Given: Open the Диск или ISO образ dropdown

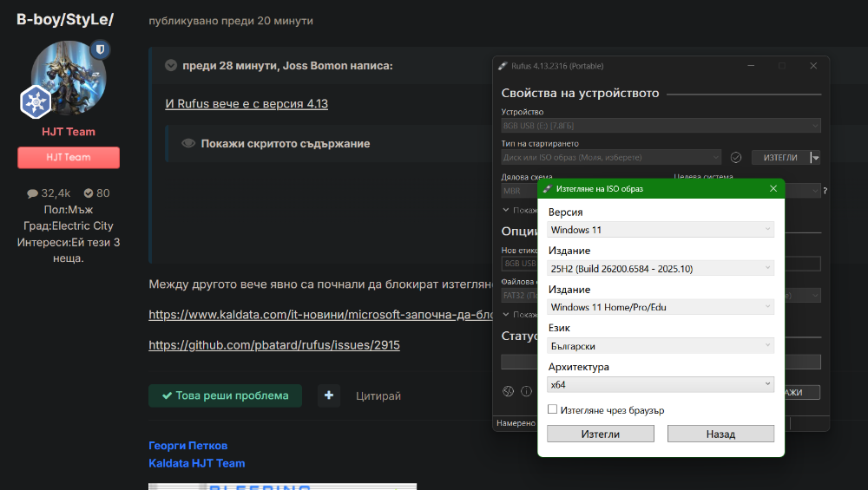Looking at the screenshot, I should (x=611, y=158).
